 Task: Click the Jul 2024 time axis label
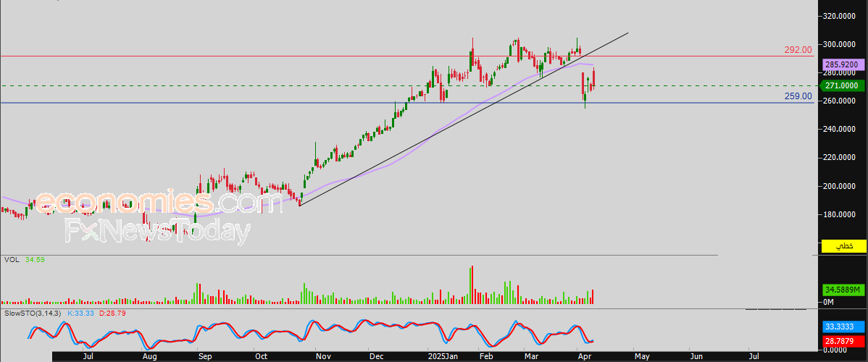pyautogui.click(x=88, y=357)
